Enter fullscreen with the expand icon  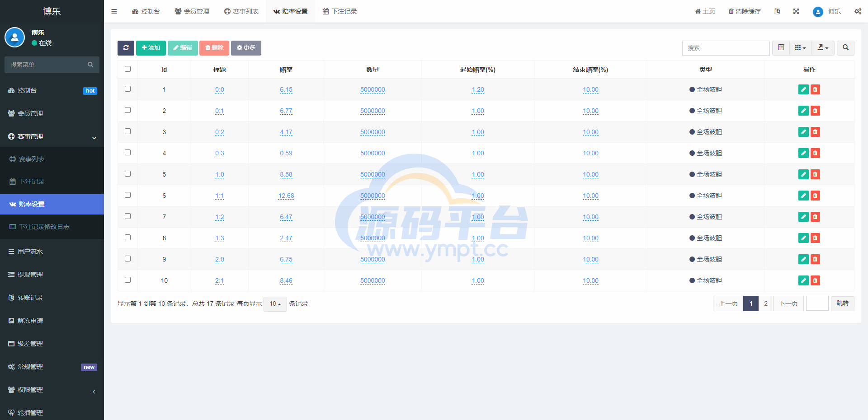[x=796, y=11]
